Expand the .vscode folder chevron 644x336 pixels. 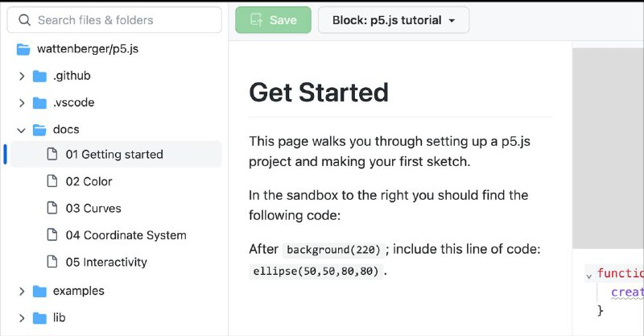[22, 103]
